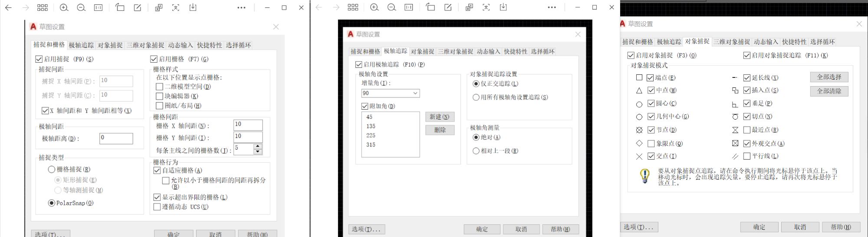This screenshot has width=868, height=237.
Task: Open edit pencil icon in middle viewer
Action: point(448,7)
